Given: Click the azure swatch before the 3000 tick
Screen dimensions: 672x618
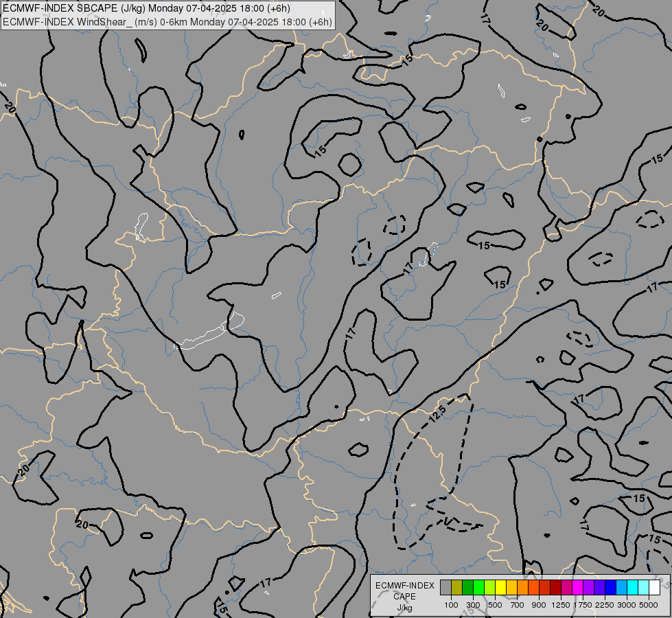Looking at the screenshot, I should pos(621,587).
